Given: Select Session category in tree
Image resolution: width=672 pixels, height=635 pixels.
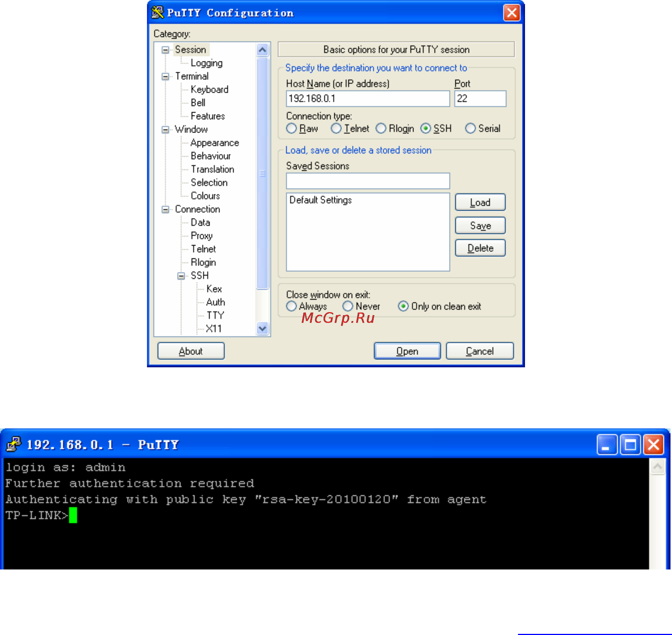Looking at the screenshot, I should pyautogui.click(x=191, y=50).
